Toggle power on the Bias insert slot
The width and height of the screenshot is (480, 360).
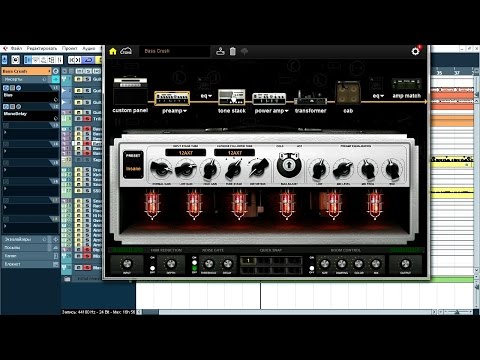click(x=6, y=88)
